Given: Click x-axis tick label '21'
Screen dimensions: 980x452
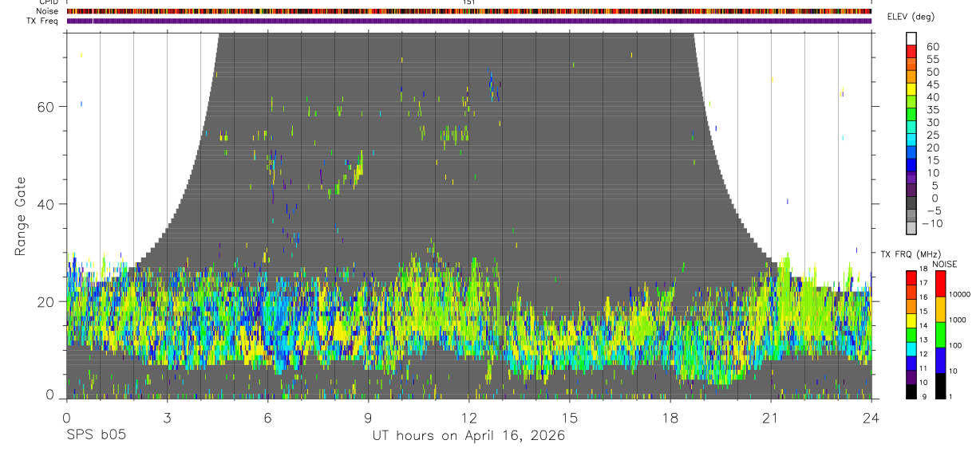Looking at the screenshot, I should (770, 417).
